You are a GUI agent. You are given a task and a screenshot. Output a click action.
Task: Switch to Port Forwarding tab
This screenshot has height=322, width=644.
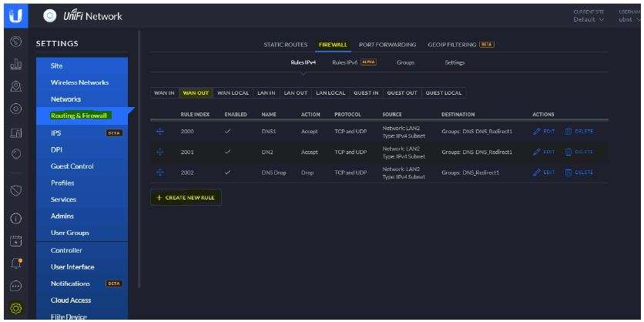[x=387, y=45]
